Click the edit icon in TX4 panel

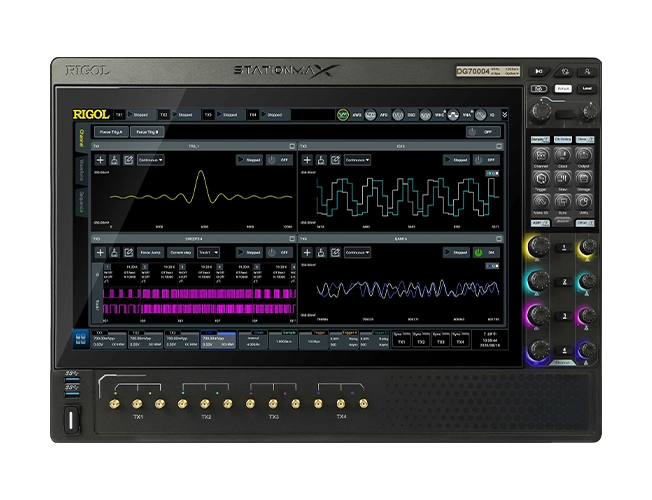(x=335, y=252)
